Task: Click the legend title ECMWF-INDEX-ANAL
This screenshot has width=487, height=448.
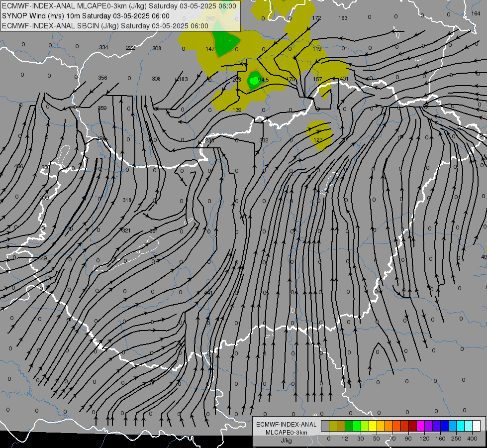Action: pyautogui.click(x=287, y=425)
